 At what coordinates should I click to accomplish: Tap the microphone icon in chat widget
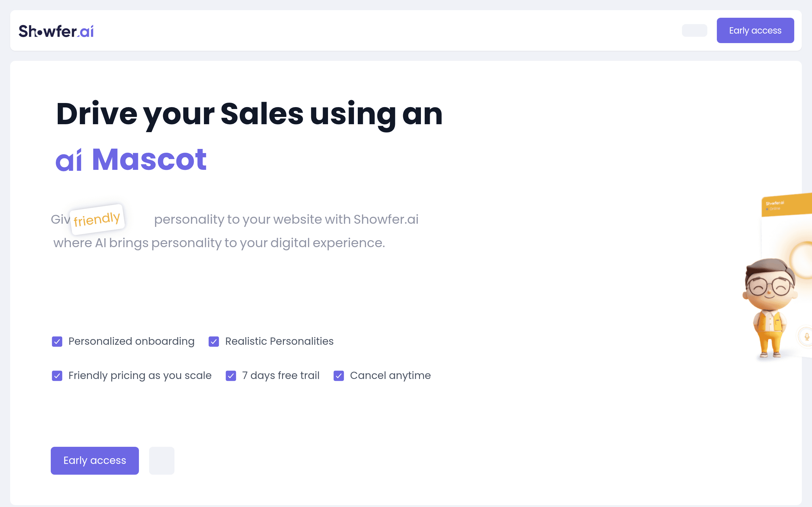[x=807, y=336]
